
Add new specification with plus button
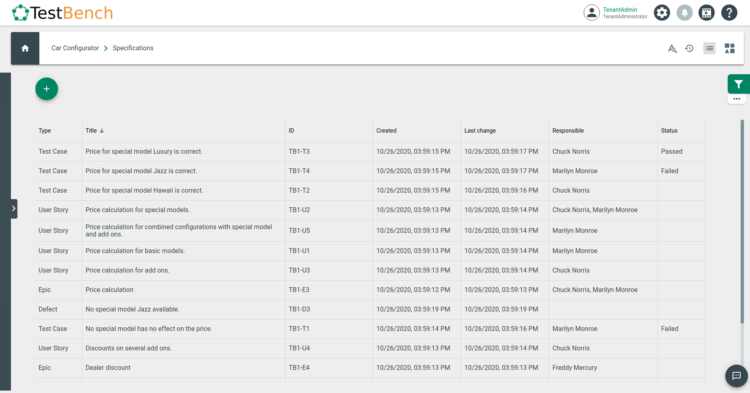tap(46, 89)
